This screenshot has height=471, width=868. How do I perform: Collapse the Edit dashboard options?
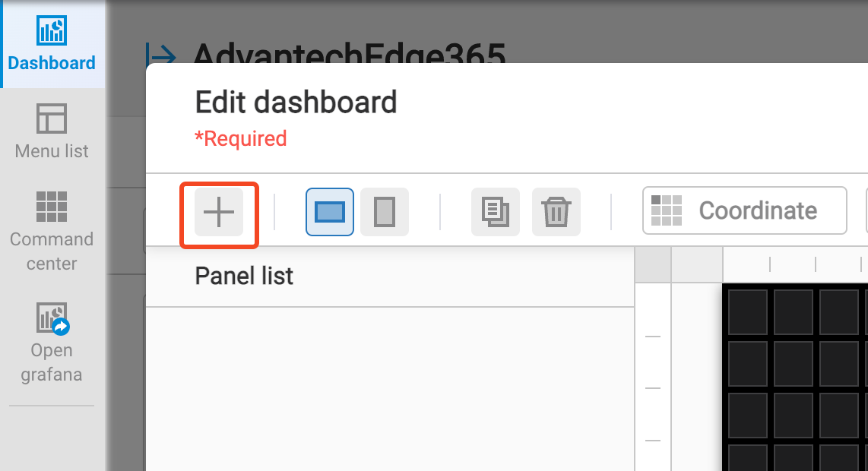296,103
